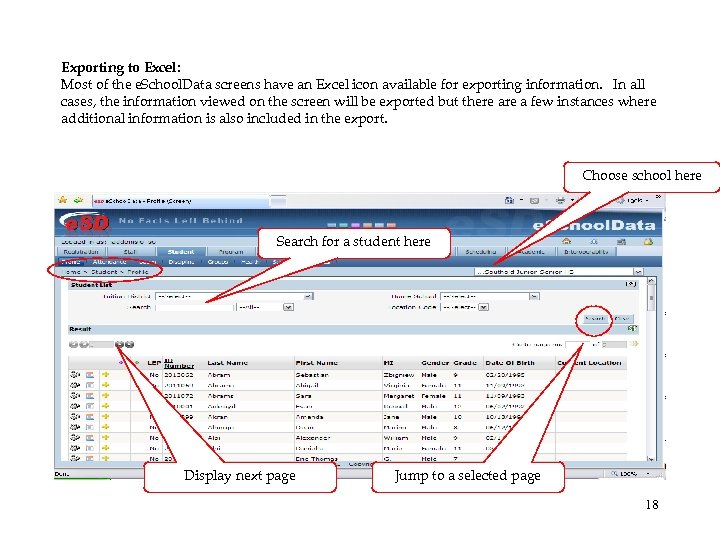The width and height of the screenshot is (720, 540).
Task: Switch to the Staff tab
Action: coord(130,252)
